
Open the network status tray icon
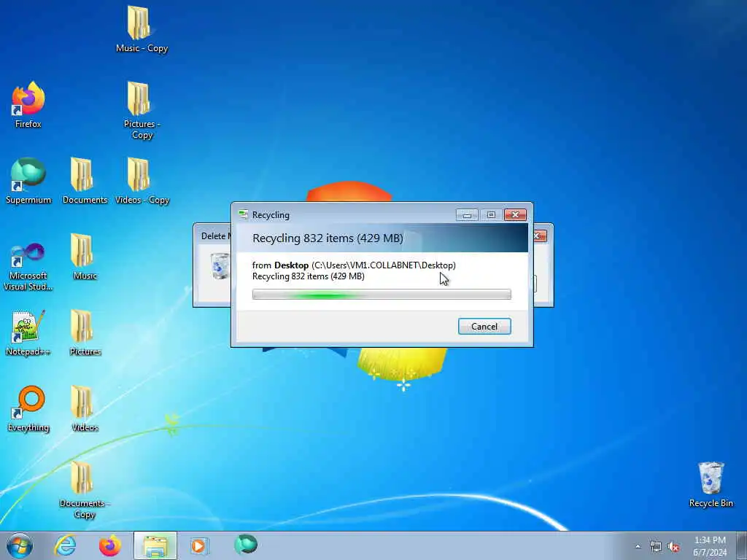656,547
